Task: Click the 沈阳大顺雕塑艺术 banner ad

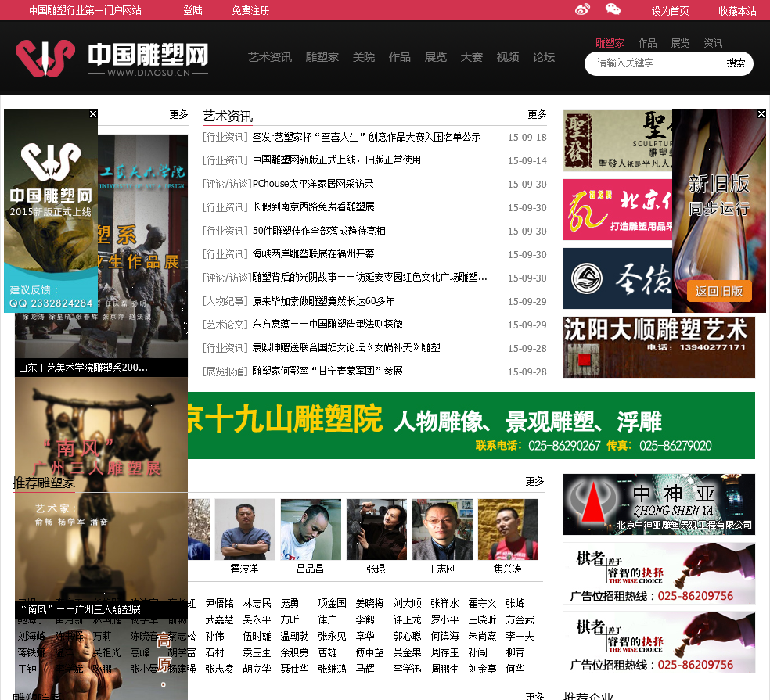Action: click(659, 347)
